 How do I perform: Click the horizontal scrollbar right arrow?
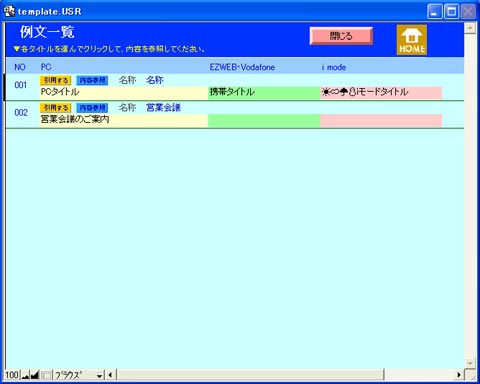[x=459, y=375]
